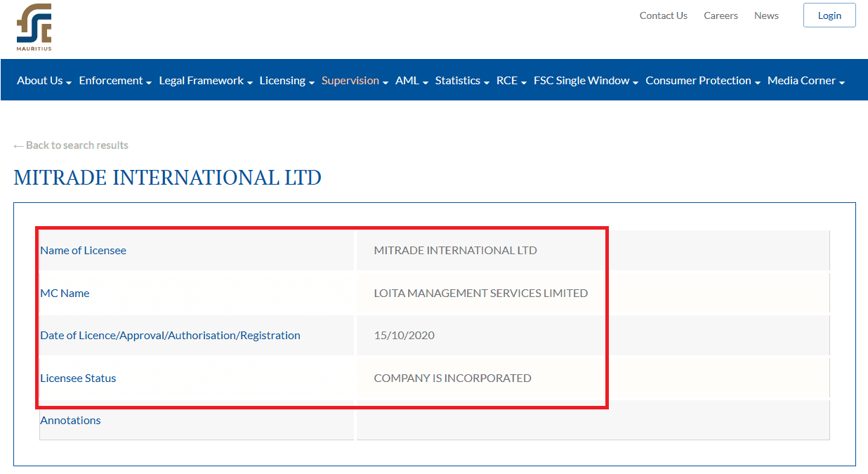Open the Licensing menu
868x474 pixels.
pos(287,81)
